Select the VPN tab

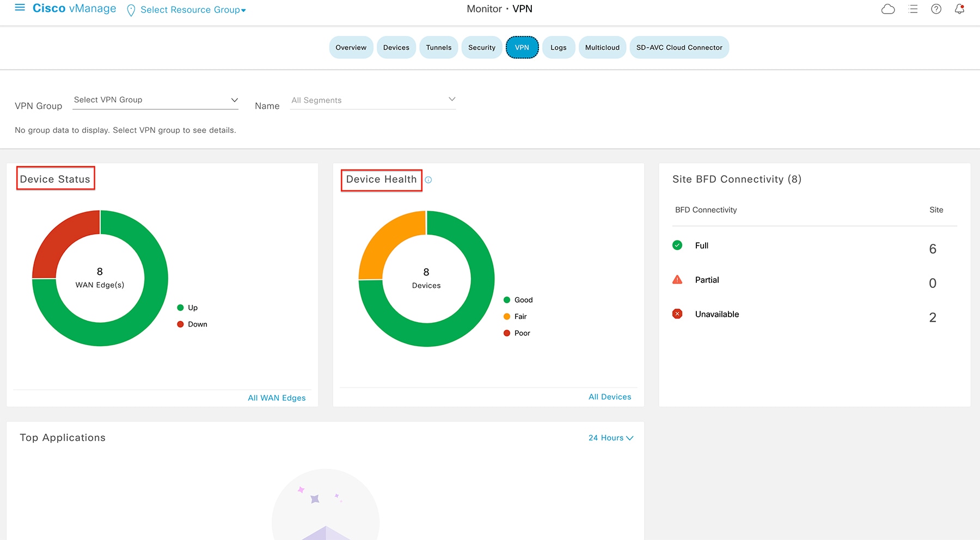(522, 47)
